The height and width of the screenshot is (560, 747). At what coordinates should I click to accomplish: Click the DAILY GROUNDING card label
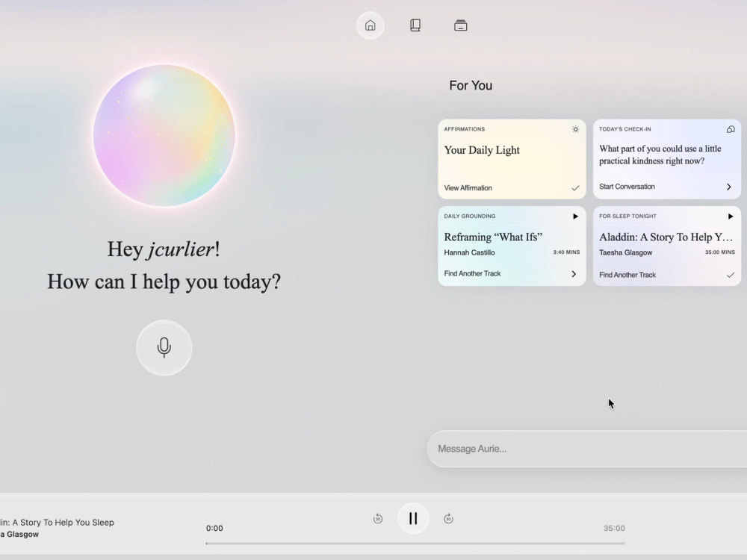[x=470, y=217]
